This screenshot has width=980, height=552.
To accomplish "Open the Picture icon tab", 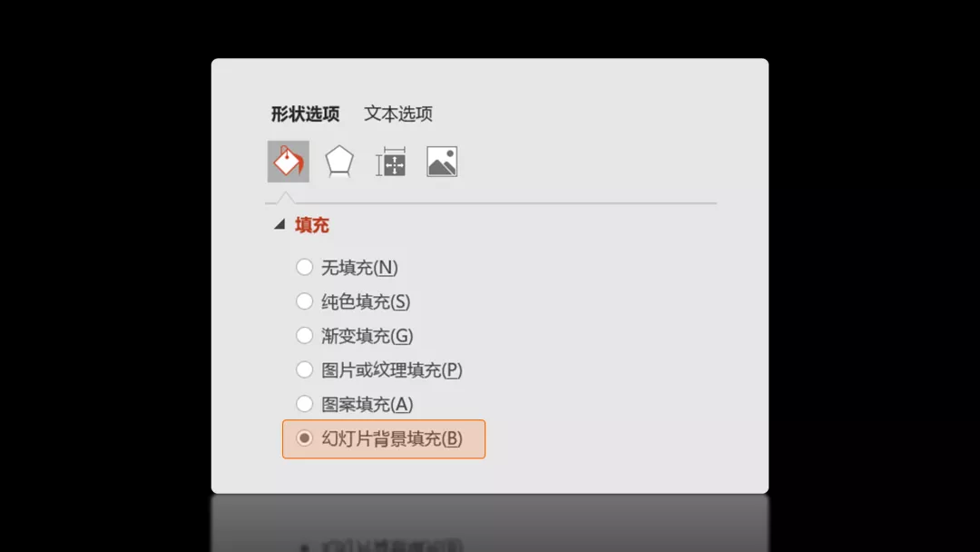I will click(x=442, y=162).
